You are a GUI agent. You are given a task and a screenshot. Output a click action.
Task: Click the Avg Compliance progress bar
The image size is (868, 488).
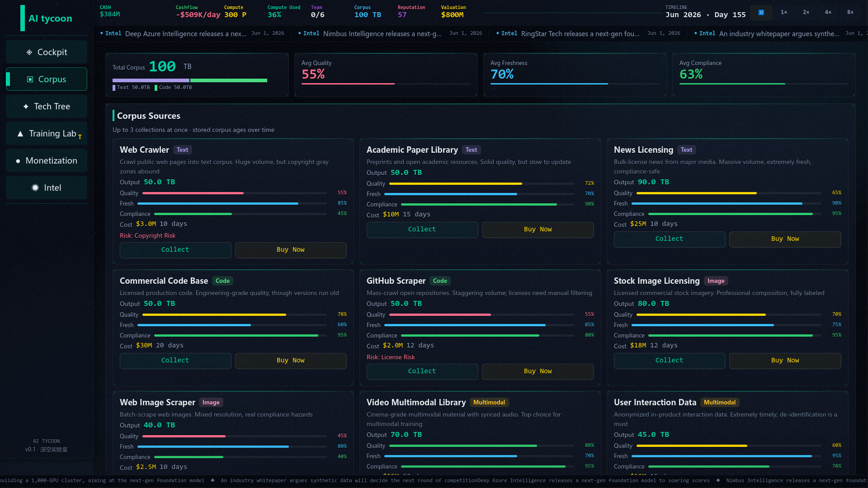click(x=764, y=84)
